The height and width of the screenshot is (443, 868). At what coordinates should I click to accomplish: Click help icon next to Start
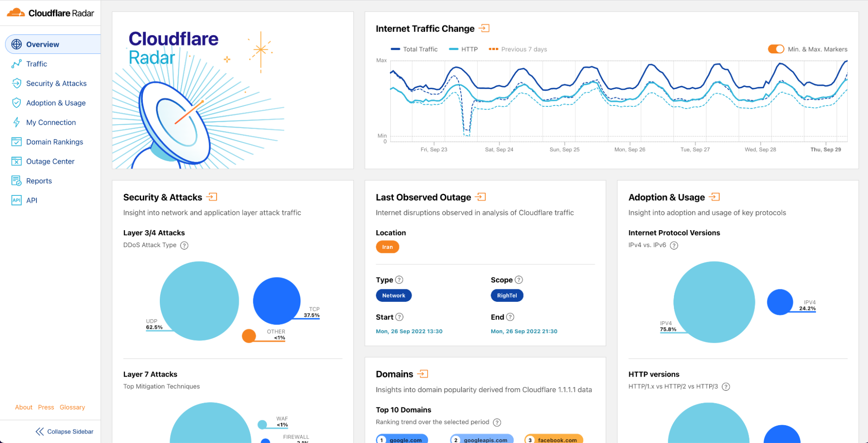[x=400, y=317]
